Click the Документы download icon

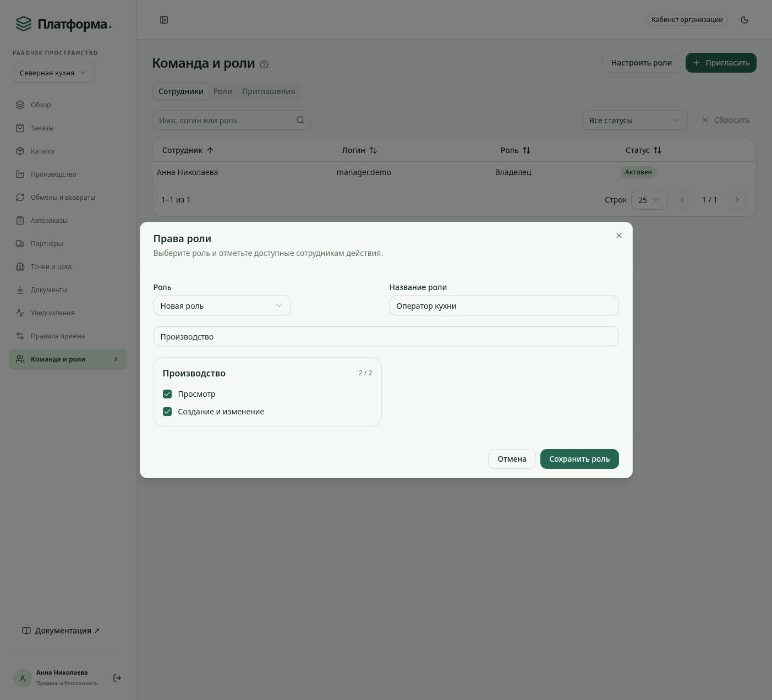pos(20,289)
